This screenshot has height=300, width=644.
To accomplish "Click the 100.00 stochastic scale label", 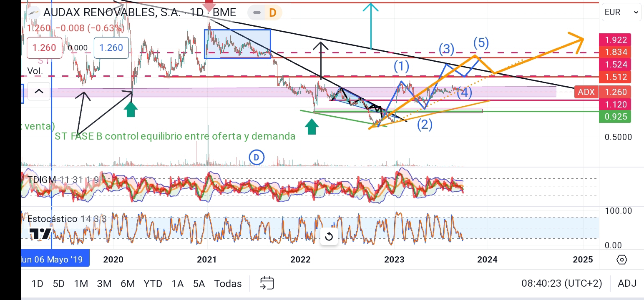I will click(x=618, y=211).
